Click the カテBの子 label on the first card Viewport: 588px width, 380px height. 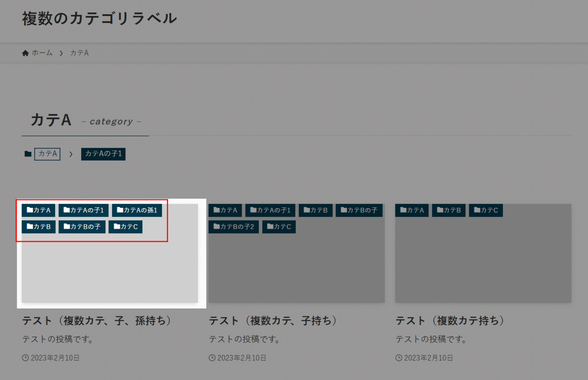pyautogui.click(x=82, y=227)
